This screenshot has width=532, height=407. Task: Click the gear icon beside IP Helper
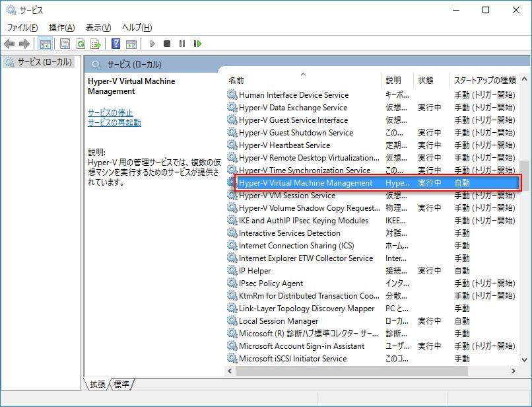(x=232, y=271)
